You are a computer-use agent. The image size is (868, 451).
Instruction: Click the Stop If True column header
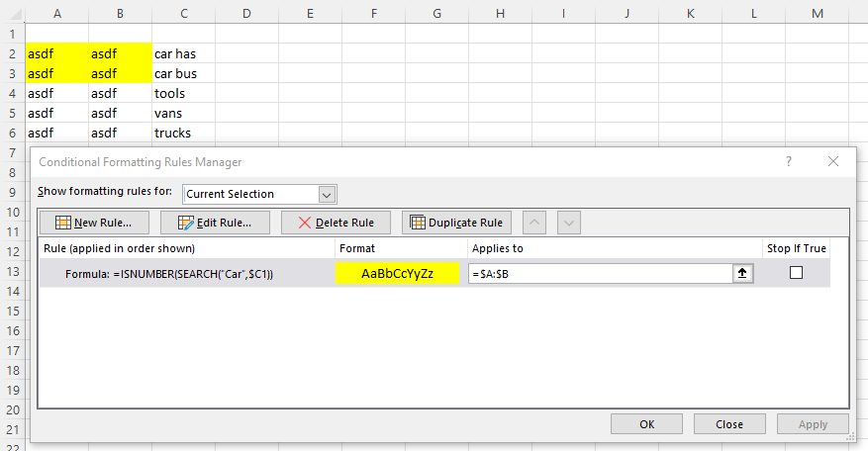(796, 248)
